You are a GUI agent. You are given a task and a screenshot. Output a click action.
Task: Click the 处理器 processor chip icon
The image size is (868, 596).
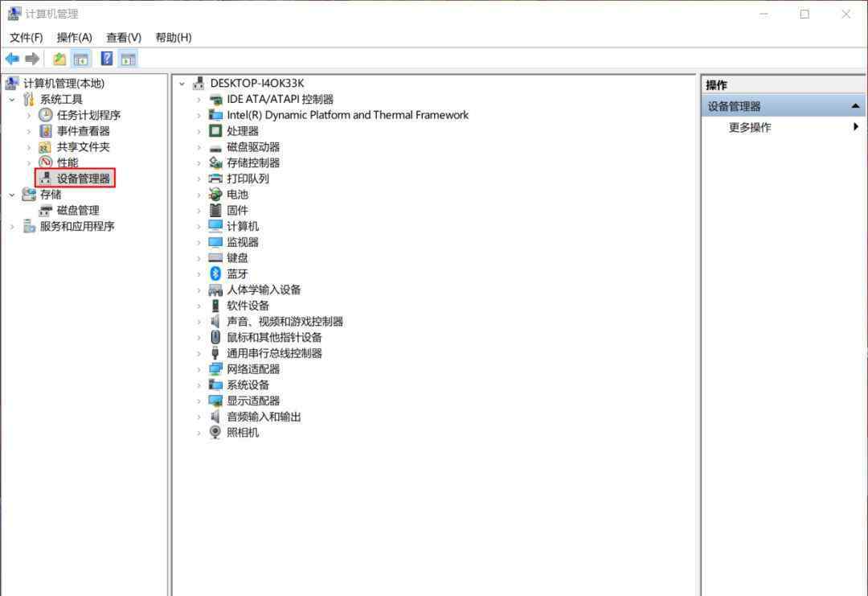click(215, 131)
